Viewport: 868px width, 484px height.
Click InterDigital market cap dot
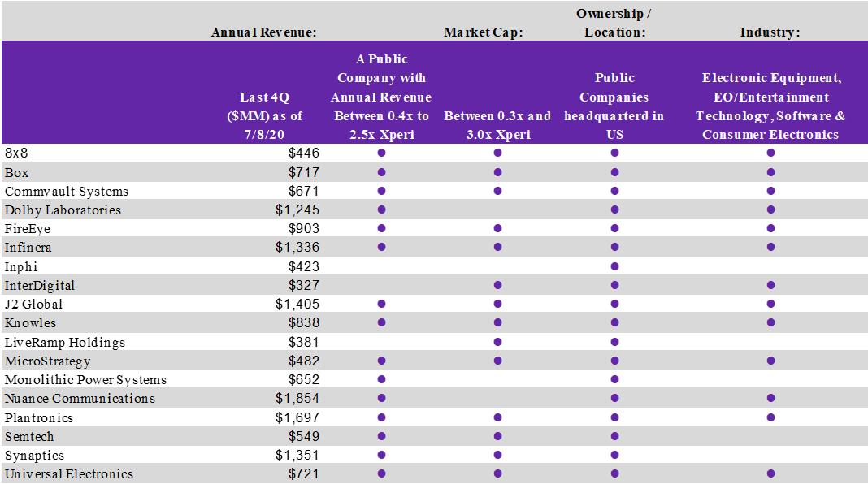coord(497,285)
